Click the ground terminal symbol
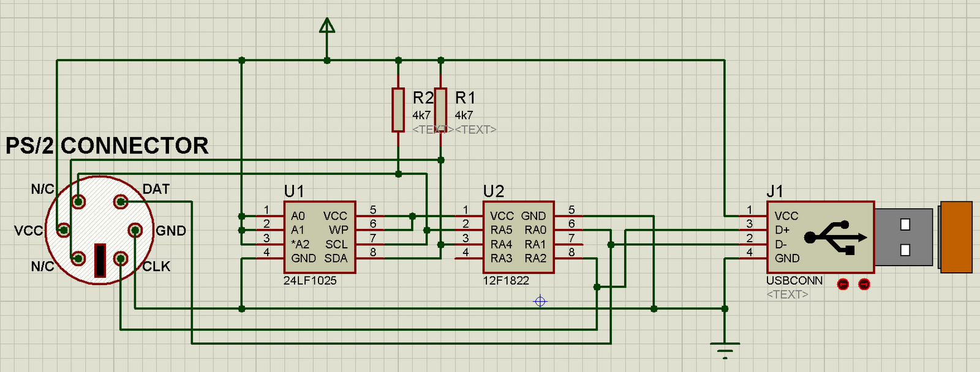980x372 pixels. 725,350
